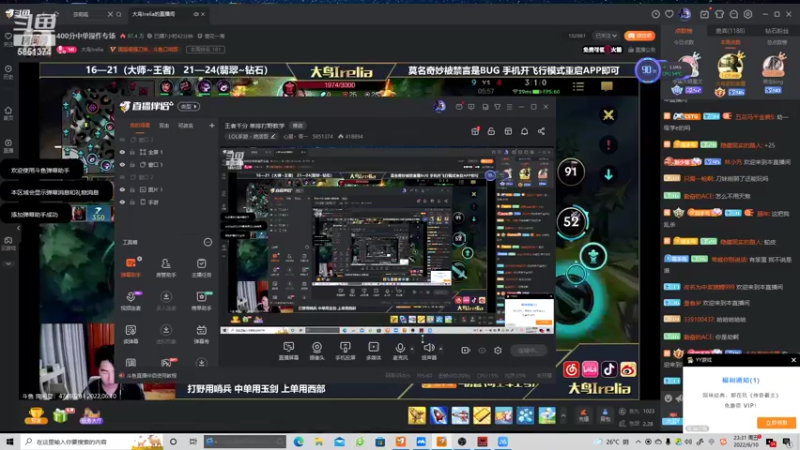Expand microphone options arrow
The image size is (800, 450).
tap(412, 349)
